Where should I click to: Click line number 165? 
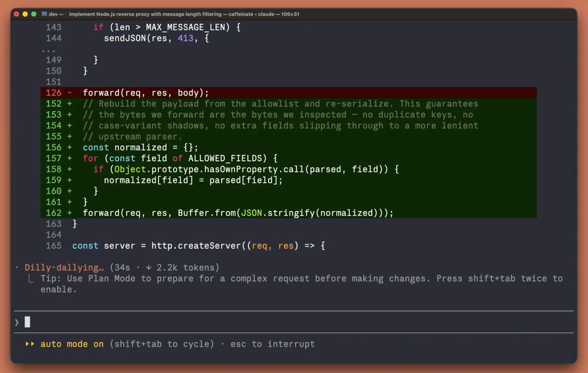point(54,246)
